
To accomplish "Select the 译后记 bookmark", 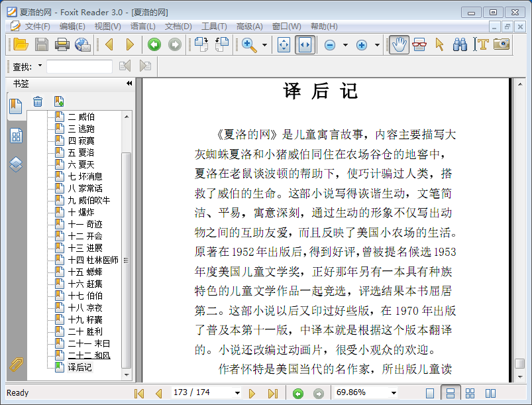I will tap(80, 367).
